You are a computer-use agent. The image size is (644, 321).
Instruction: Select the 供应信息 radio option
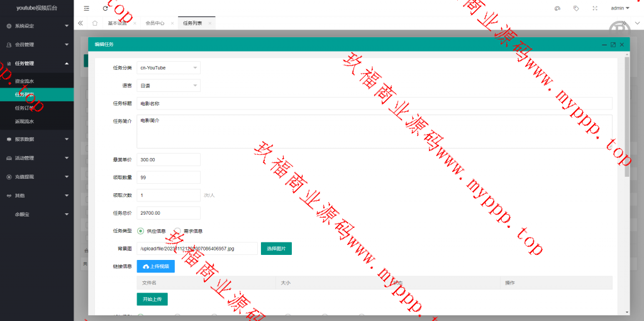(141, 231)
